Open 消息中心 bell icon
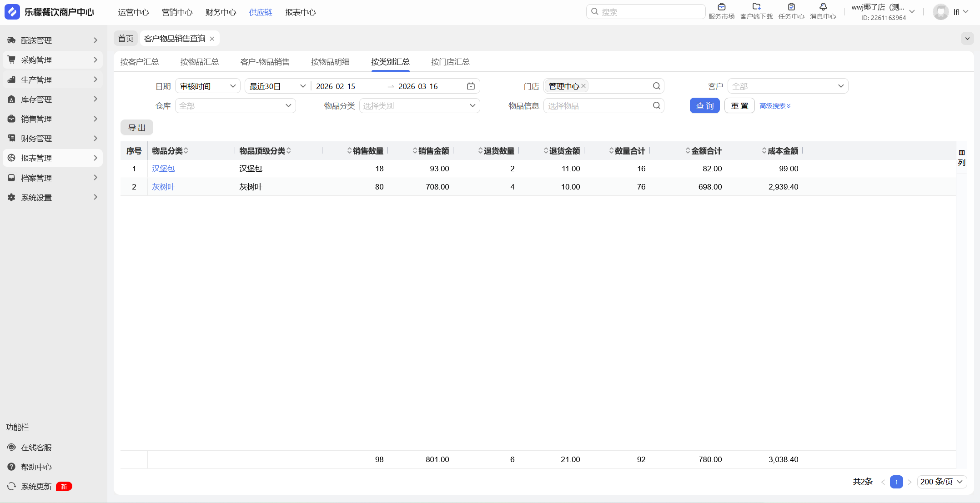 coord(823,7)
